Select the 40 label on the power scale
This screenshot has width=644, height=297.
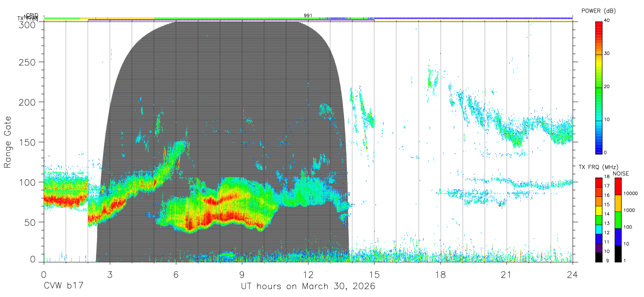coord(606,20)
